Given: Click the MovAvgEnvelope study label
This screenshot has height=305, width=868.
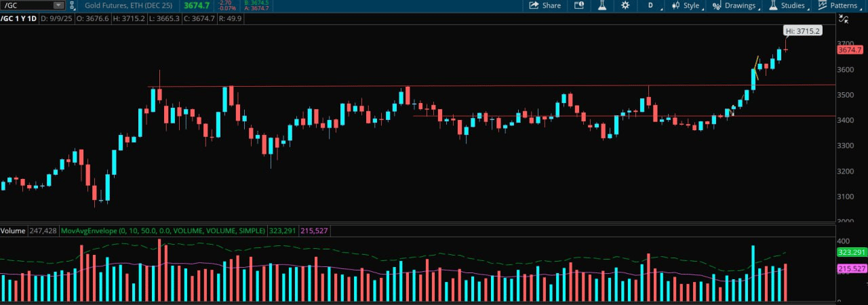Looking at the screenshot, I should (163, 231).
